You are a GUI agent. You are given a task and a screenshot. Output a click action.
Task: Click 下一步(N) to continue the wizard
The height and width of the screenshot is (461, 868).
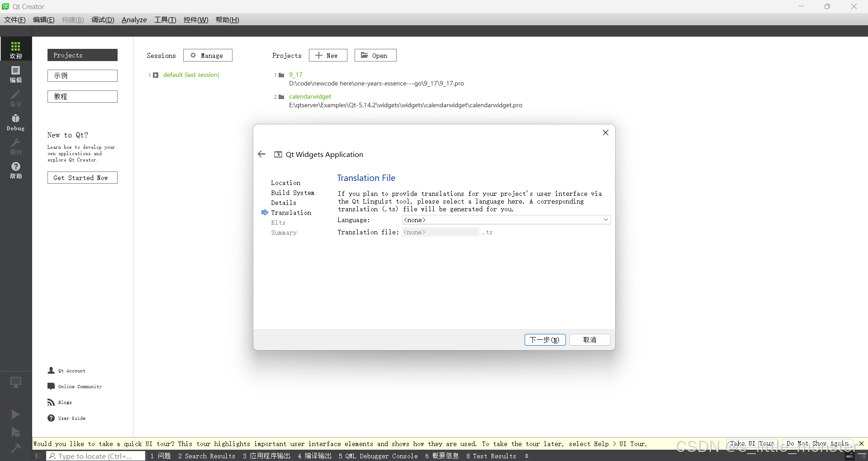pyautogui.click(x=545, y=340)
